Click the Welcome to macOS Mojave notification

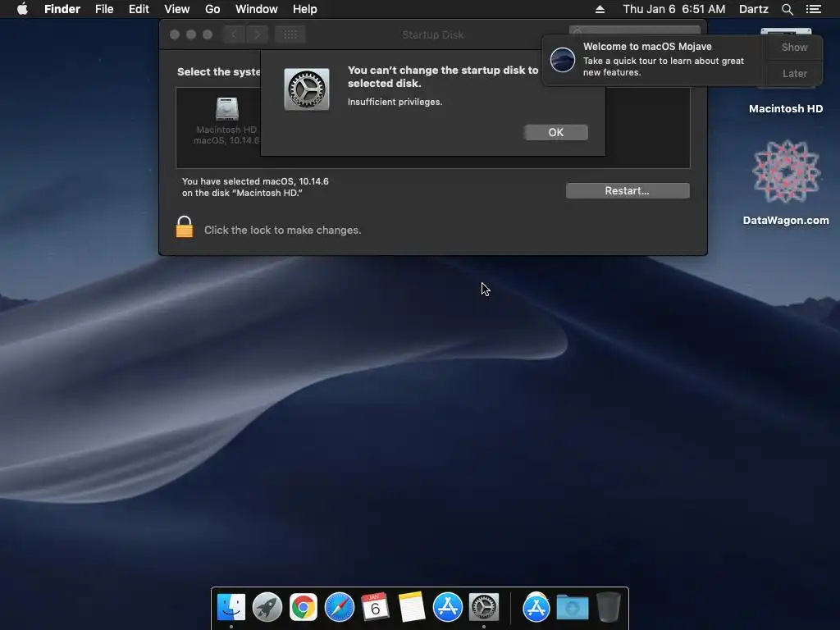coord(654,59)
